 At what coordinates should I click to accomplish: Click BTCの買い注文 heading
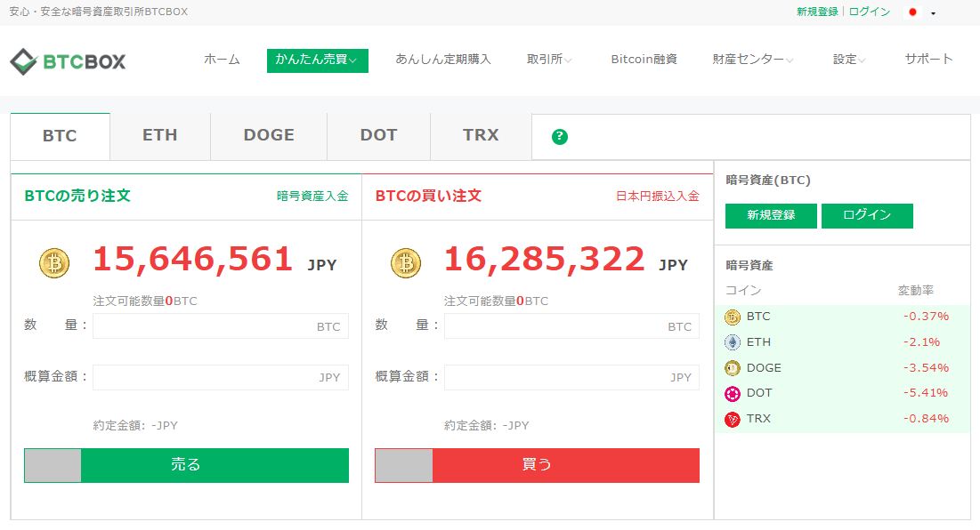428,196
